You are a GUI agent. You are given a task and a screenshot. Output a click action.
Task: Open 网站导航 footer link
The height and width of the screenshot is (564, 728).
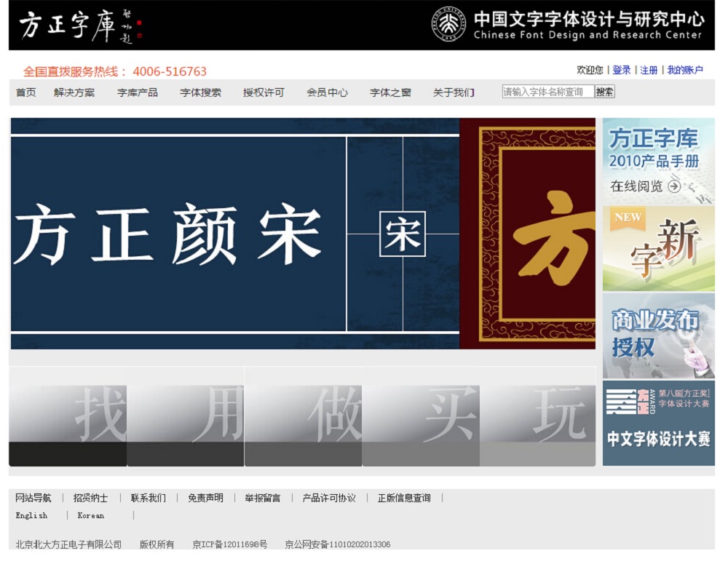click(x=33, y=498)
